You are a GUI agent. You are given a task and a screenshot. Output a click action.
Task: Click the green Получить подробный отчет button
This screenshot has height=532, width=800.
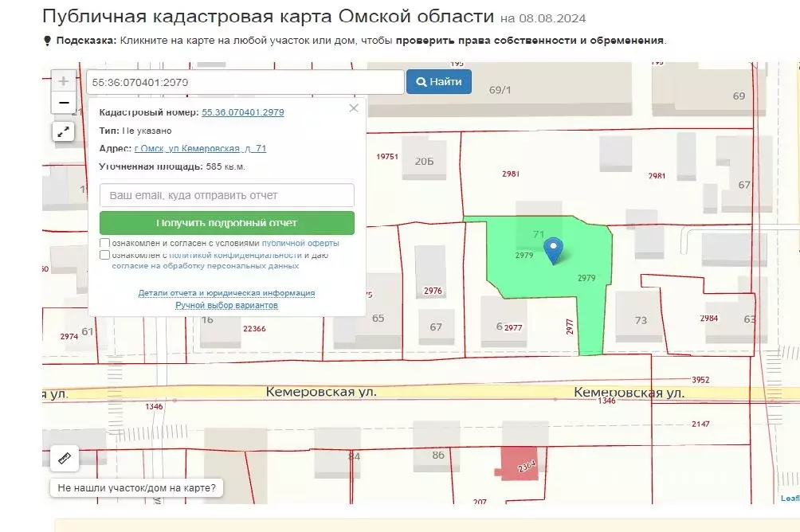[227, 223]
